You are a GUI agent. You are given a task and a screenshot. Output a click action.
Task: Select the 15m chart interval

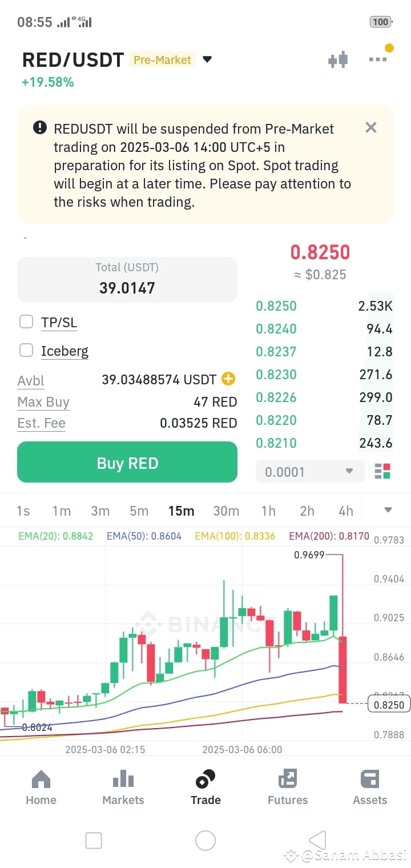point(181,511)
